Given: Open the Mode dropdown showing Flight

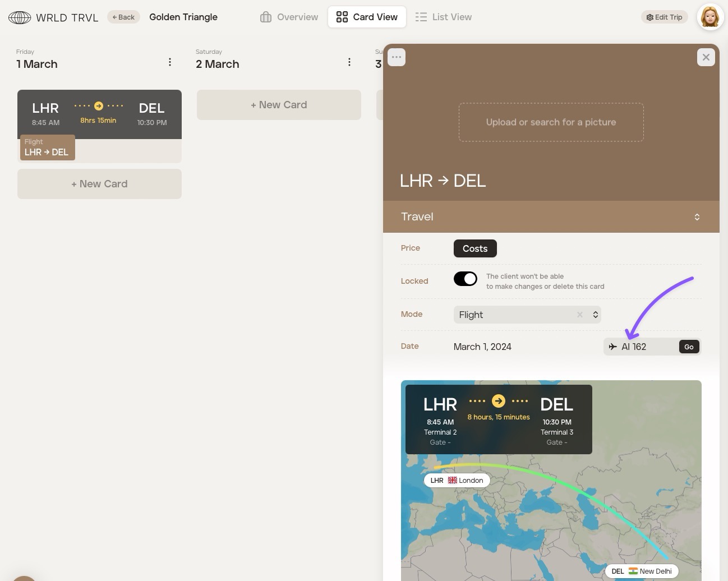Looking at the screenshot, I should [595, 315].
